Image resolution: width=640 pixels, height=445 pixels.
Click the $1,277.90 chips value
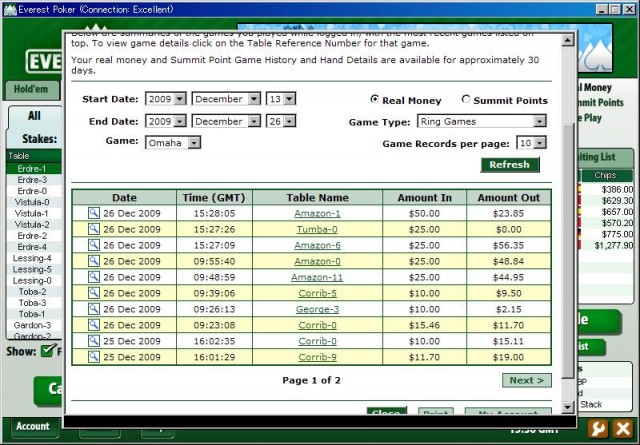click(x=613, y=245)
